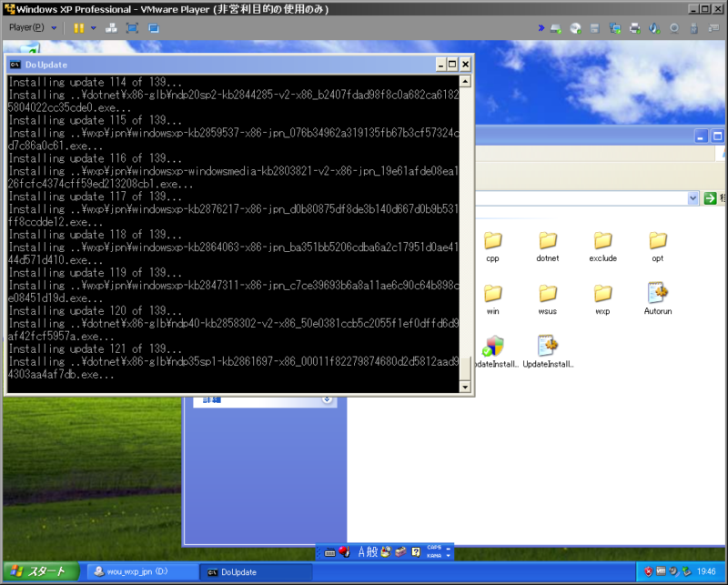Click the webcam device icon in VMware toolbar
The width and height of the screenshot is (728, 585).
(x=674, y=29)
